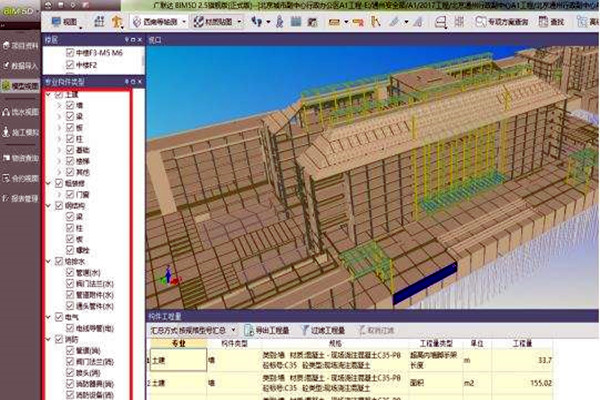Uncheck the 电线导管(电) checkbox
Viewport: 600px width, 400px height.
pyautogui.click(x=69, y=326)
